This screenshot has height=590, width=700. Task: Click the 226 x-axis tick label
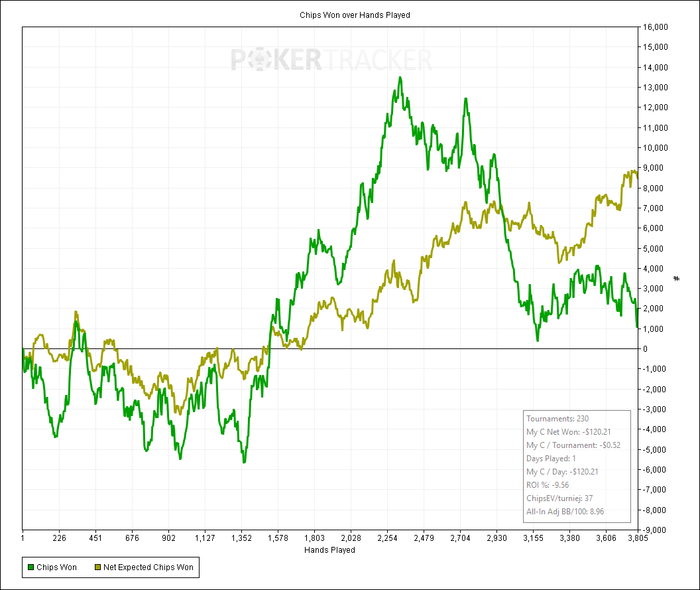click(x=59, y=538)
